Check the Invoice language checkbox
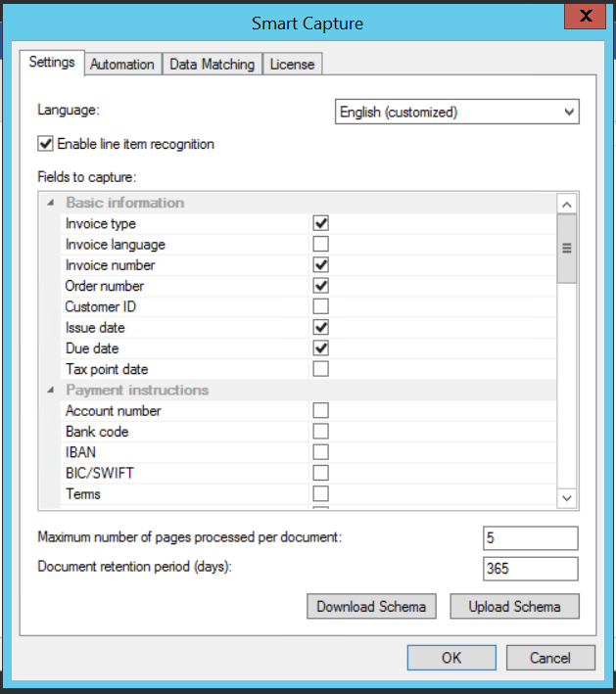Screen dimensions: 616x694 point(320,244)
